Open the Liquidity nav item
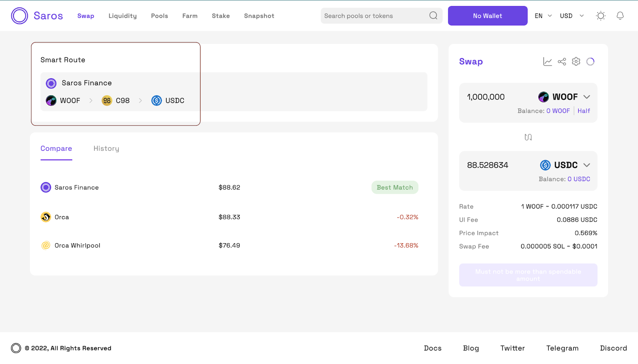This screenshot has height=364, width=638. (122, 16)
